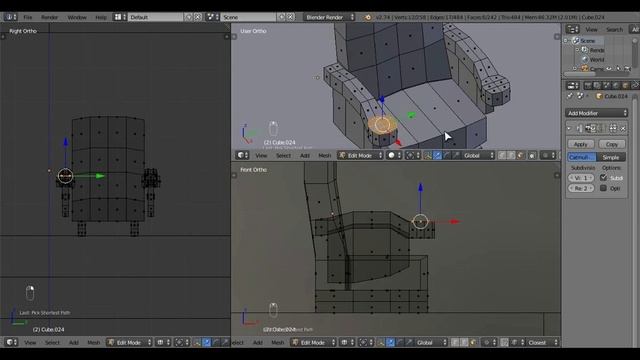
Task: Add a new scene with plus button
Action: (x=281, y=17)
